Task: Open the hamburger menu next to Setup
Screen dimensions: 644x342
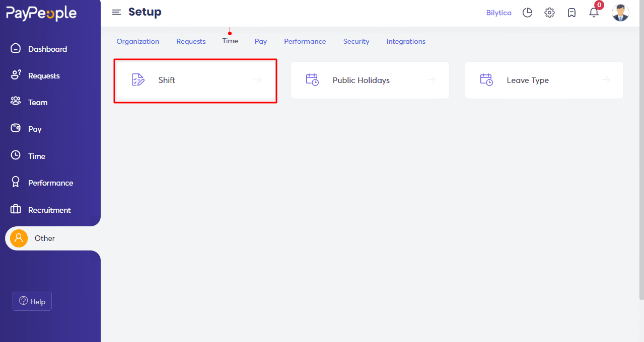Action: (x=116, y=13)
